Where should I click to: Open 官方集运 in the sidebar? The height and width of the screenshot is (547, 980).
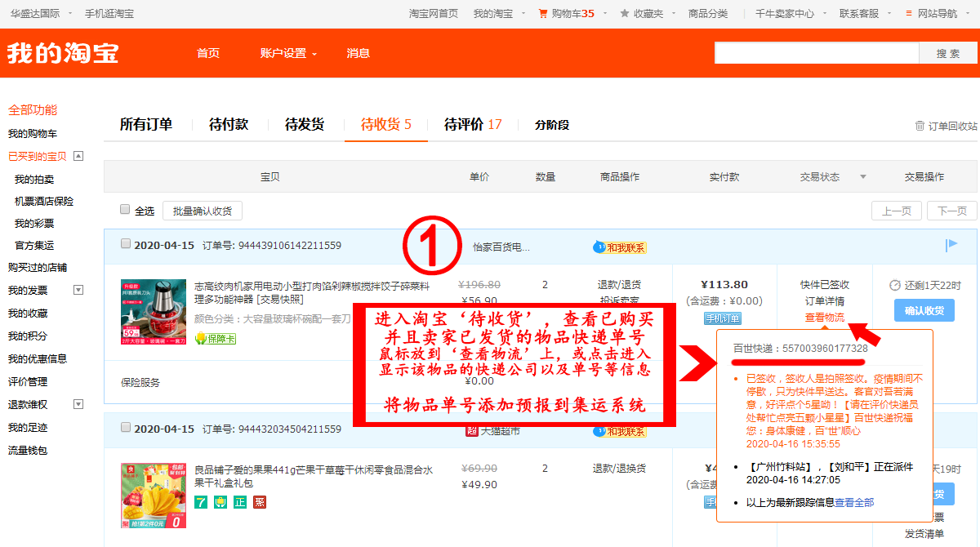[34, 245]
